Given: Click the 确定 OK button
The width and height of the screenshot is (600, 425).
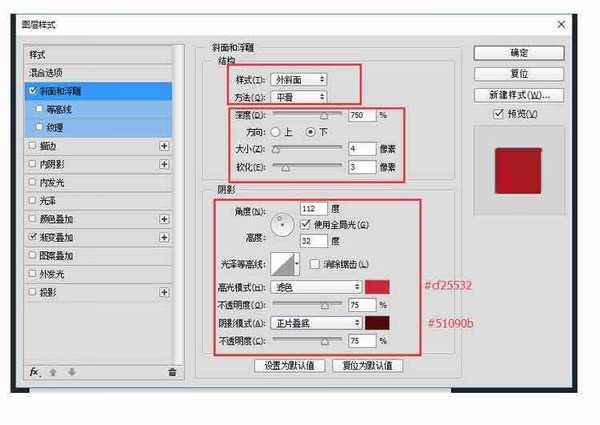Looking at the screenshot, I should (519, 53).
